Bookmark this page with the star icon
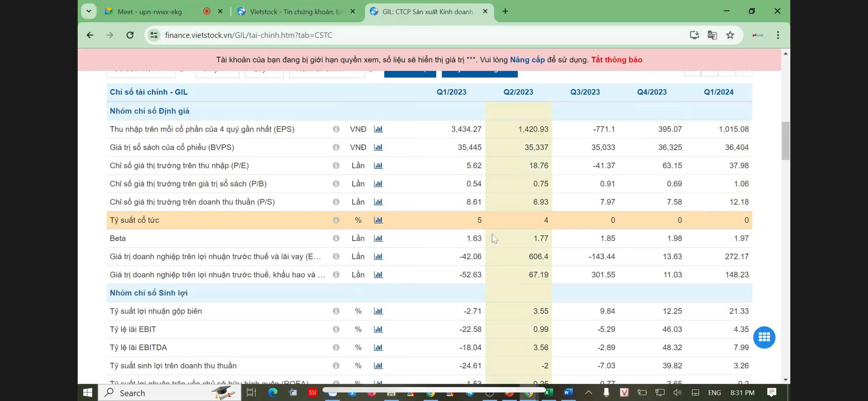Screen dimensions: 868x401 730,35
